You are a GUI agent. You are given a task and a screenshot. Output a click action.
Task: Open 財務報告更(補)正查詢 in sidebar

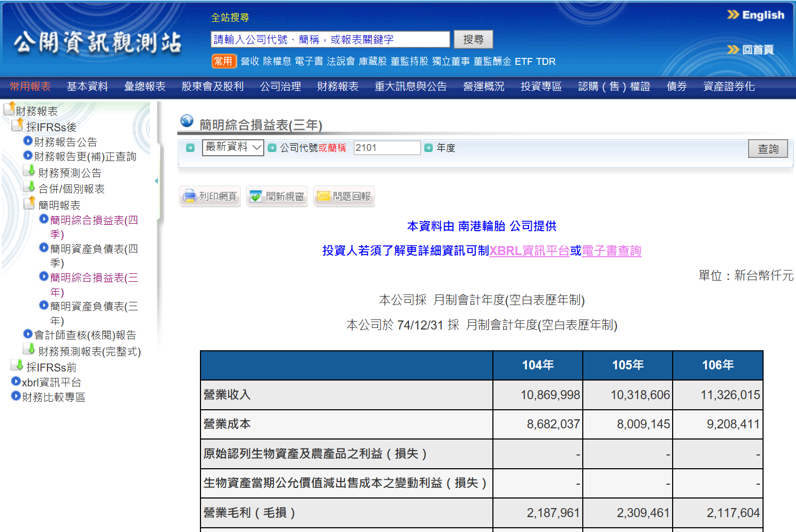tap(85, 156)
